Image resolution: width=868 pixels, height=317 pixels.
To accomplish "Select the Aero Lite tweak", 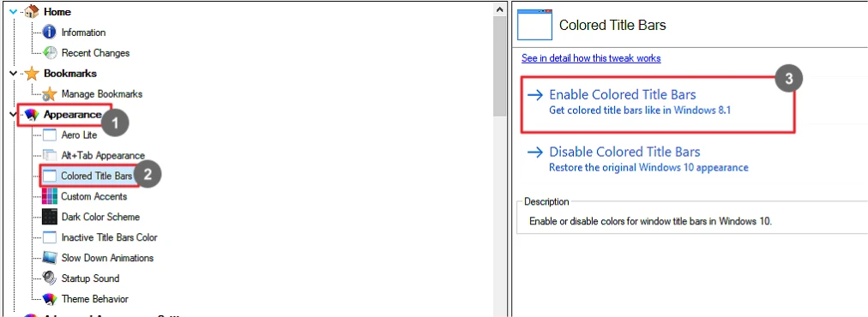I will coord(79,135).
